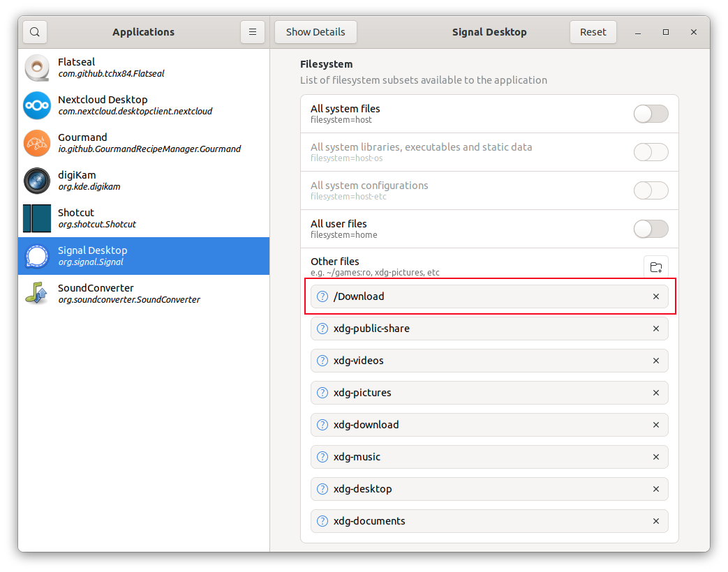Click the Gourmand app icon

tap(37, 143)
